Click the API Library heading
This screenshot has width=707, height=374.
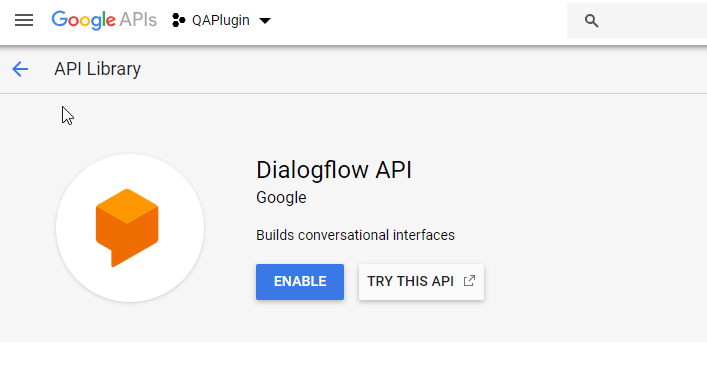point(97,69)
